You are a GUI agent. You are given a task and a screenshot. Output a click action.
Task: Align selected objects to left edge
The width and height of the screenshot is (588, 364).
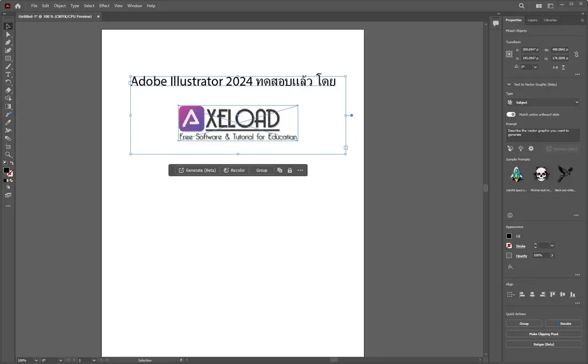[x=522, y=295]
